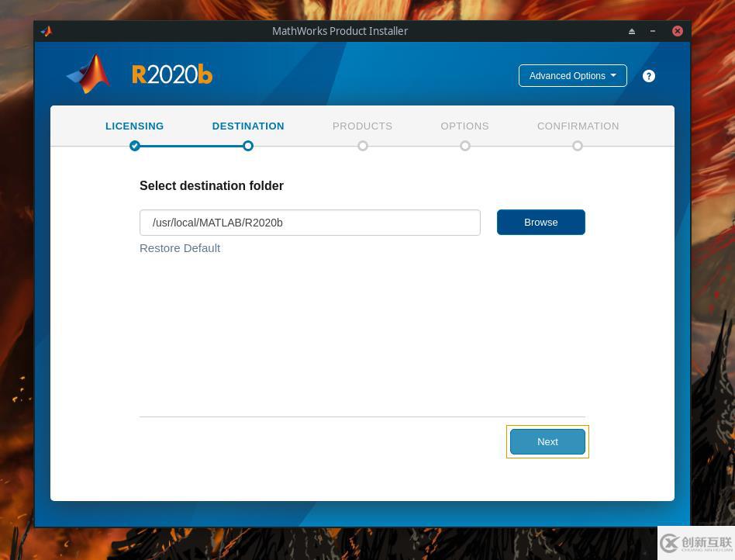Open the help question mark icon
The width and height of the screenshot is (735, 560).
click(x=648, y=76)
